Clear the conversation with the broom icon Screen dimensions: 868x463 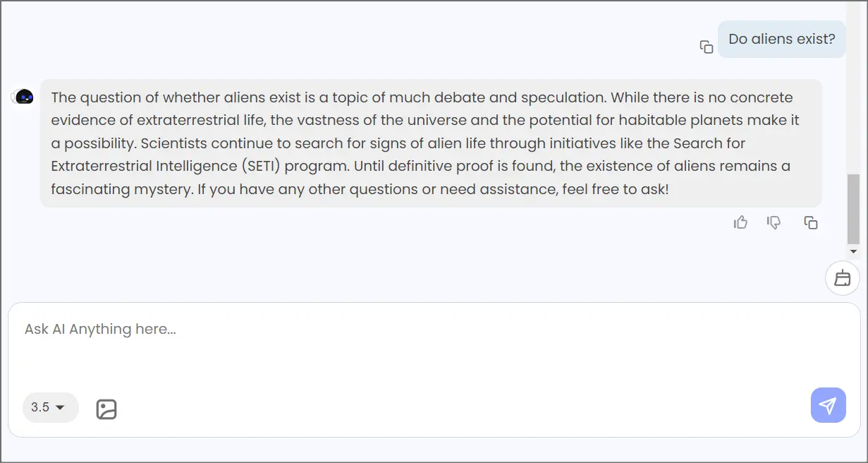[x=843, y=278]
